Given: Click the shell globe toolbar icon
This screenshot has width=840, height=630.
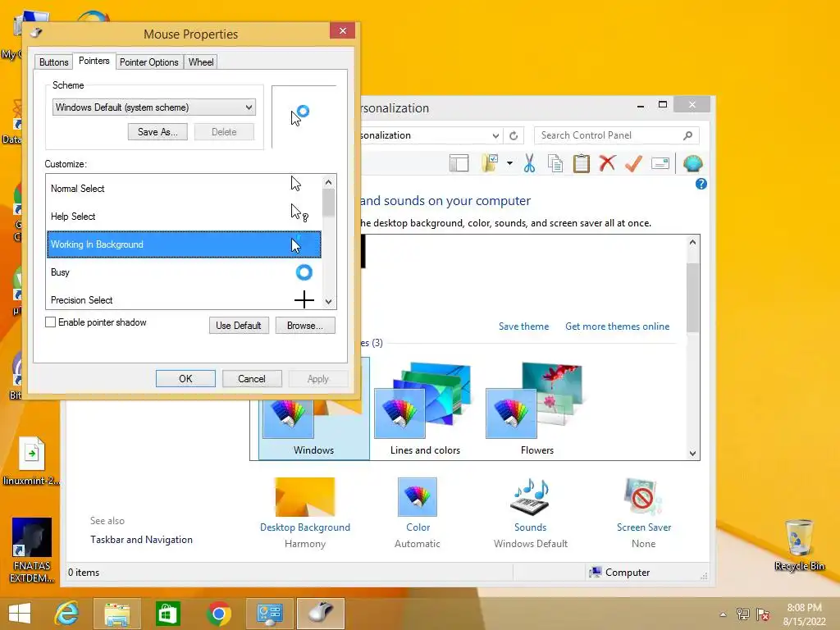Looking at the screenshot, I should 692,163.
